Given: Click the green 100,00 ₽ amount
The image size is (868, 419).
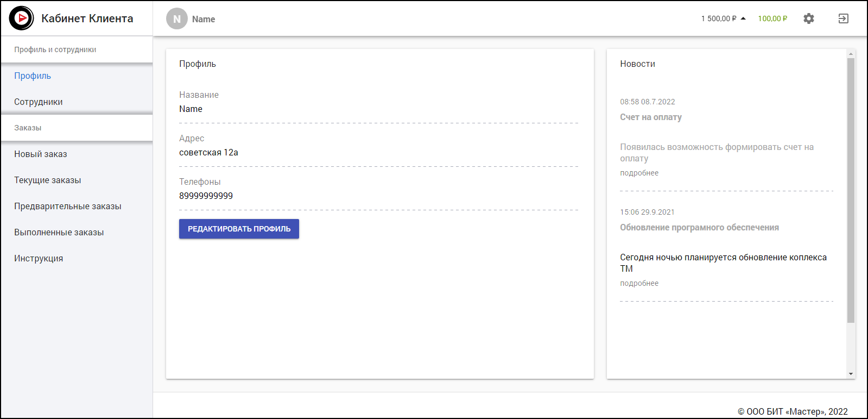Looking at the screenshot, I should point(772,18).
